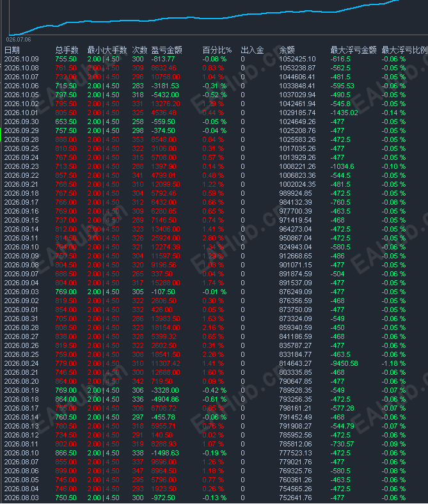Click balance 752641.76 on 2026.08.03
Viewport: 428px width, 504px height.
[296, 498]
